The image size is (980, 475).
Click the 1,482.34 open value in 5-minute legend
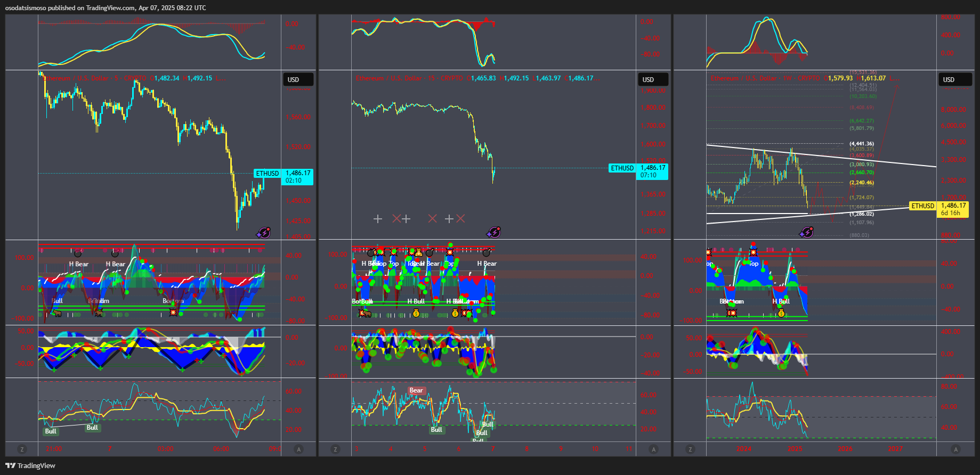point(167,78)
